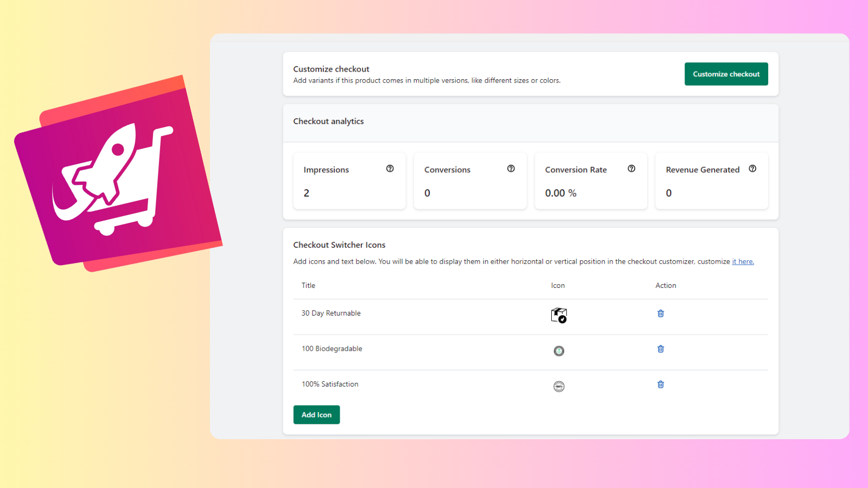This screenshot has width=868, height=488.
Task: Select the 30 Day Returnable package icon
Action: click(559, 315)
